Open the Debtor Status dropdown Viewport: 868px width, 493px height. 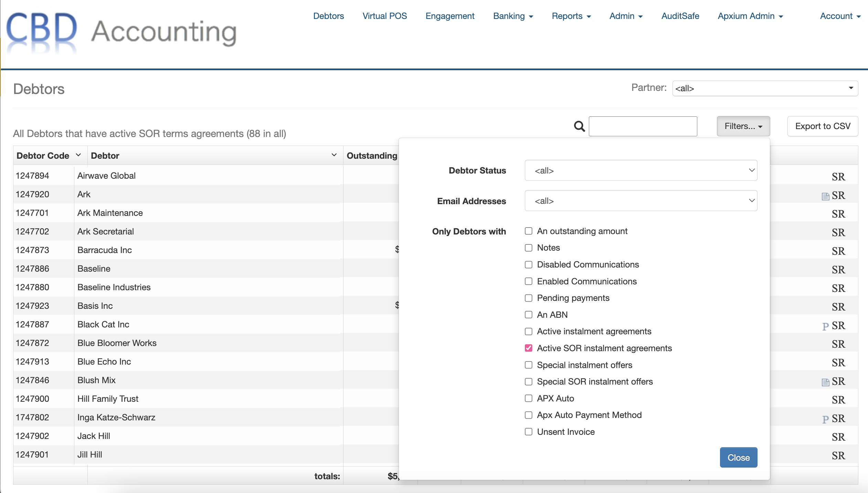point(641,170)
